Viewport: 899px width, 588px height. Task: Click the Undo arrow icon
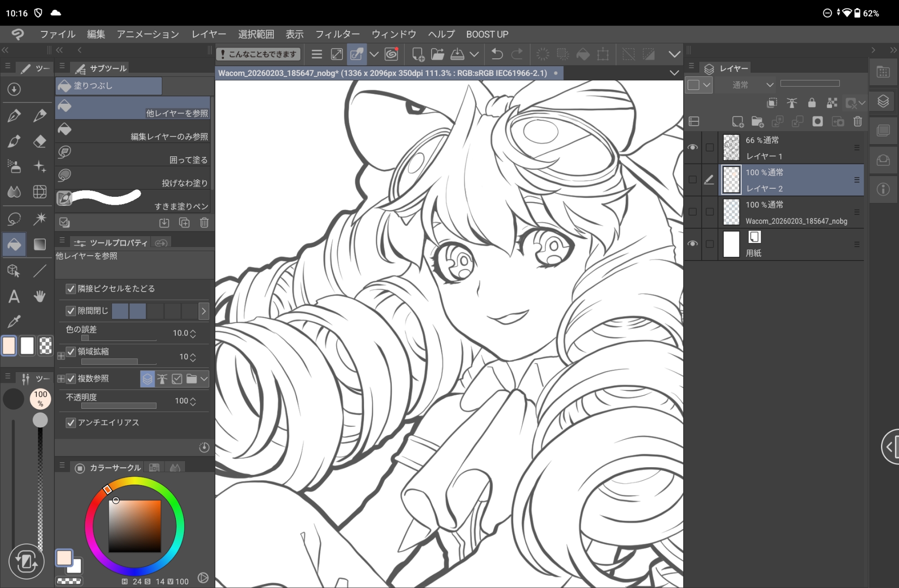point(497,54)
